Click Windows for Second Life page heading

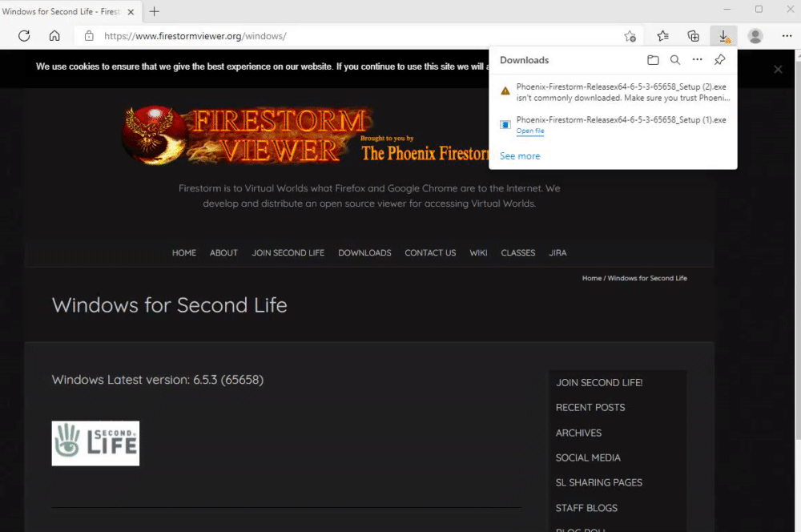(169, 305)
